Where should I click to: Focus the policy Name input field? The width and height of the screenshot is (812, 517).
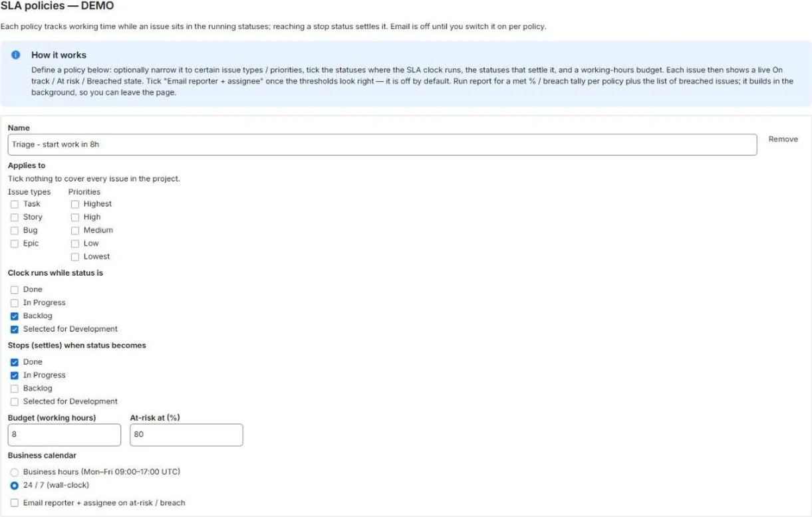(x=382, y=145)
